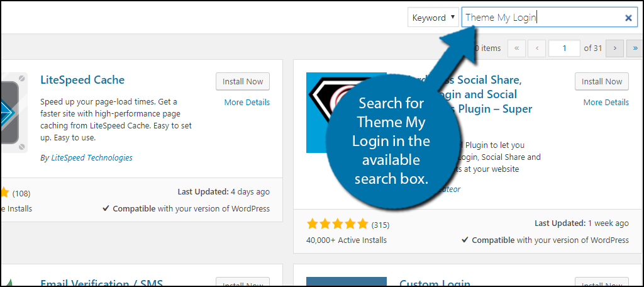
Task: View More Details for Social Share plugin
Action: pyautogui.click(x=606, y=103)
